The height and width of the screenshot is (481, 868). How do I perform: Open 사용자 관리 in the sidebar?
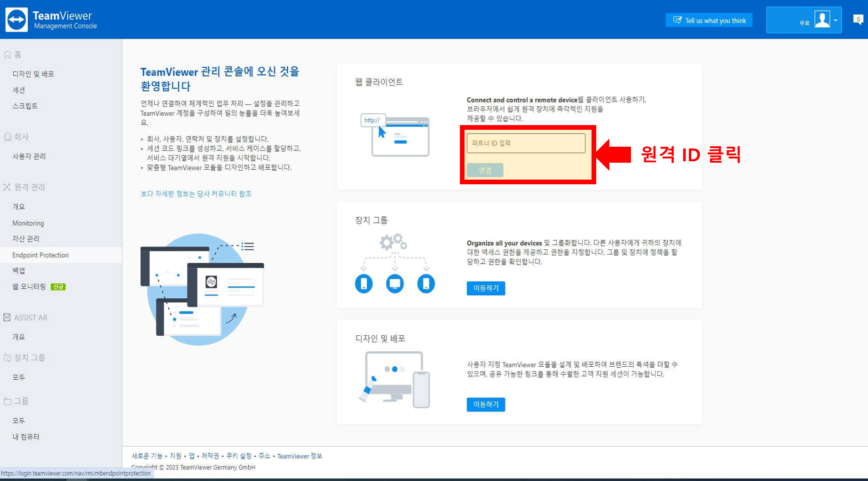(29, 156)
